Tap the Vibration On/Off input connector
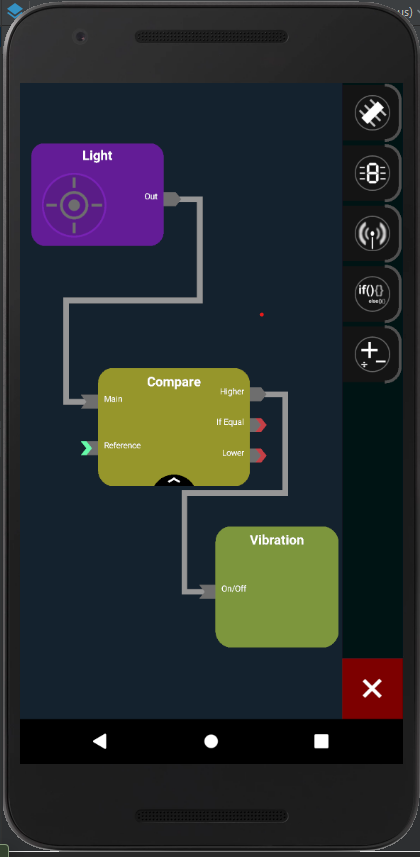The height and width of the screenshot is (857, 420). 208,591
